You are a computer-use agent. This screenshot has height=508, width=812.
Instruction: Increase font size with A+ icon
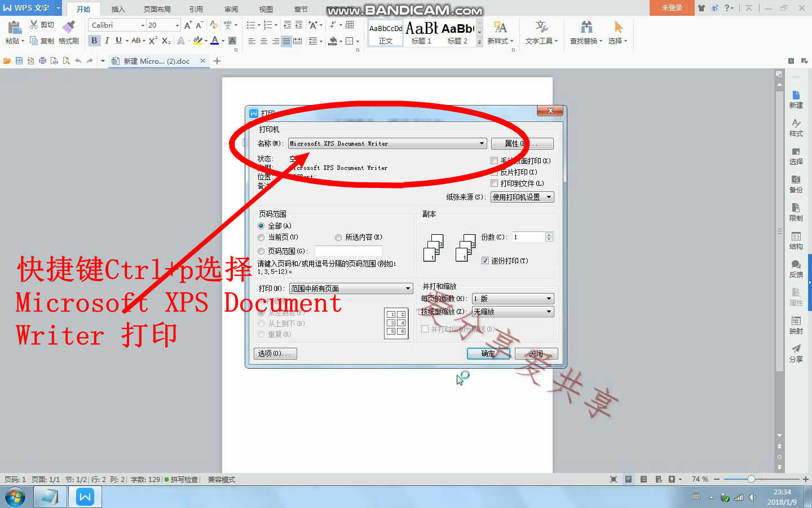(188, 25)
